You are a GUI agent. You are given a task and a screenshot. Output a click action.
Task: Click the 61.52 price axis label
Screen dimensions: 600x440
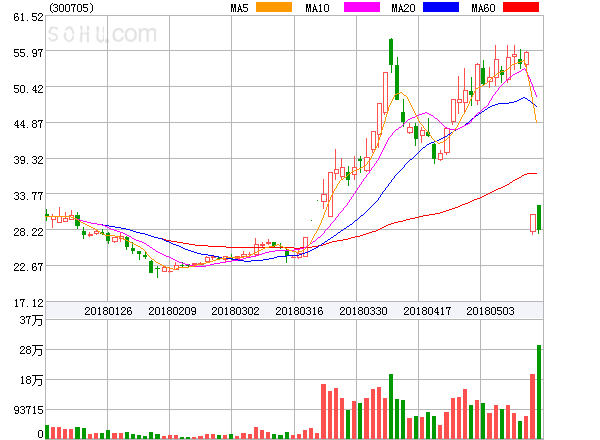pyautogui.click(x=28, y=17)
